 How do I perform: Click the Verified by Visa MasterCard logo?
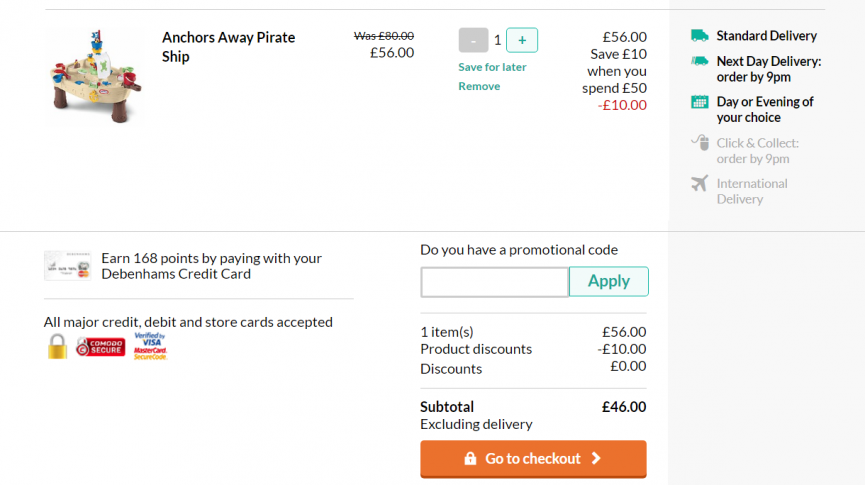tap(150, 346)
